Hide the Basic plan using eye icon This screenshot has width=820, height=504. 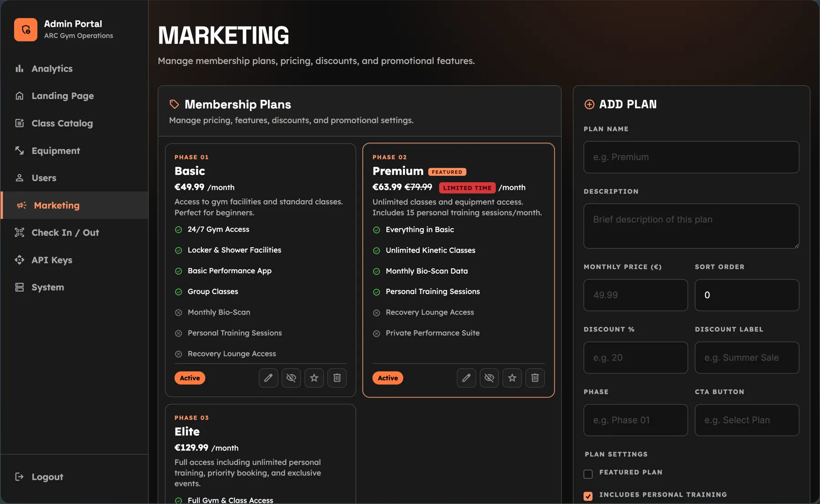tap(291, 378)
